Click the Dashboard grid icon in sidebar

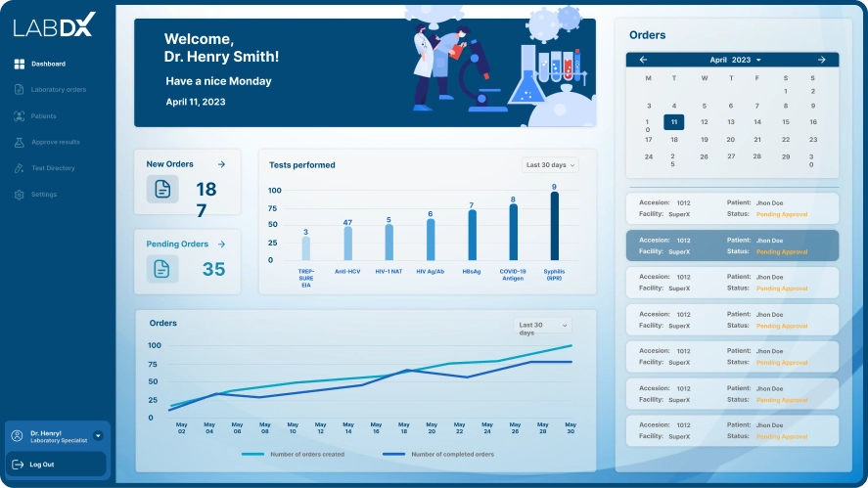[20, 65]
